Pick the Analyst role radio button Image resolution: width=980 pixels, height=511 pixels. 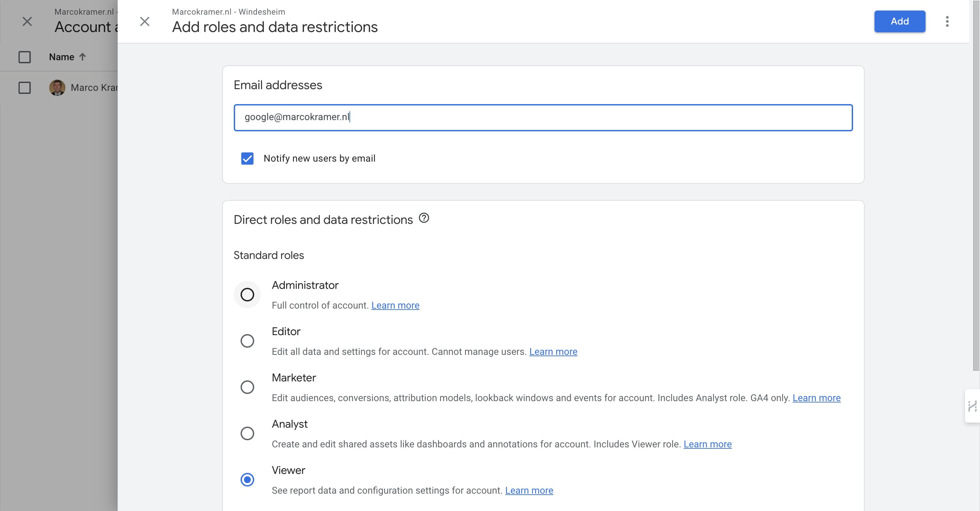(247, 433)
